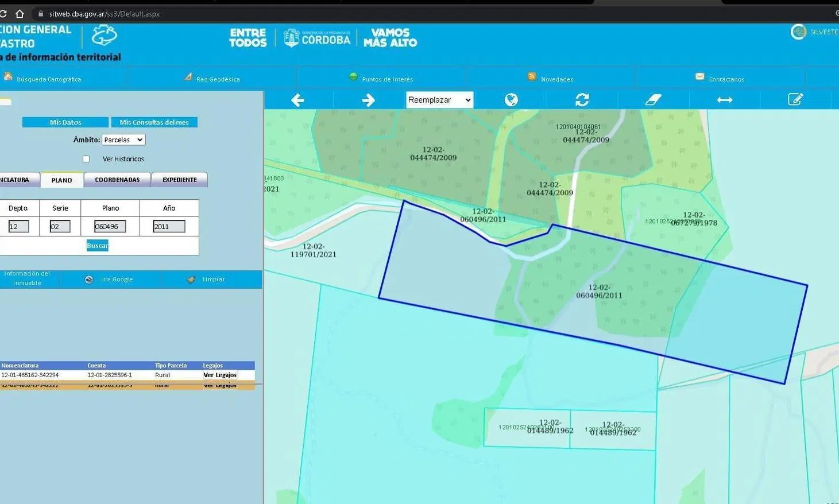Viewport: 839px width, 504px height.
Task: Select nomenclatura 12-01-465162-342294 cell
Action: [x=30, y=375]
